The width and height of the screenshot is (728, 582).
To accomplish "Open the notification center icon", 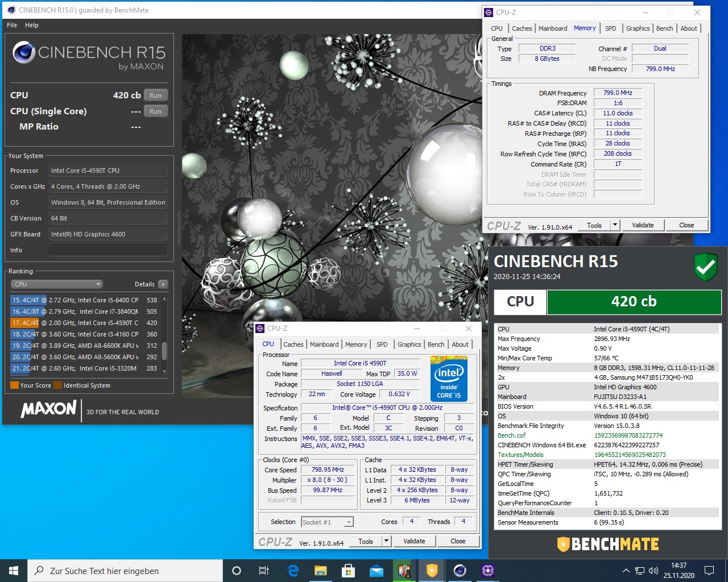I will 709,571.
